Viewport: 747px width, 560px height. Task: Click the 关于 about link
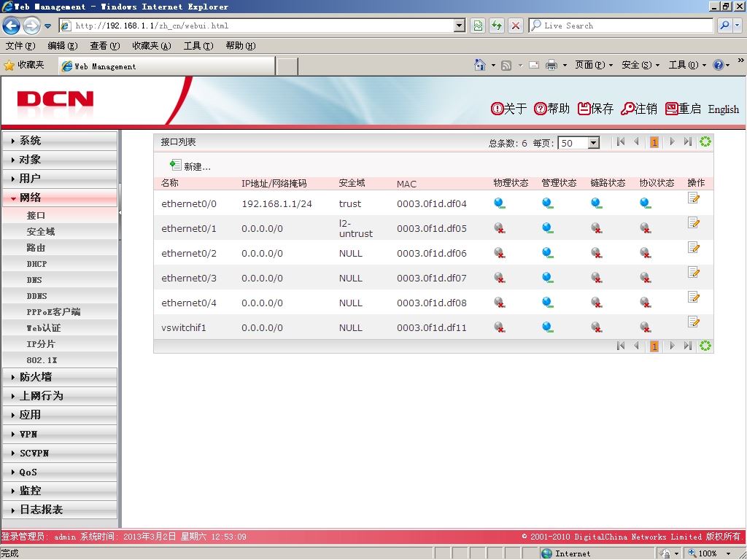click(508, 109)
